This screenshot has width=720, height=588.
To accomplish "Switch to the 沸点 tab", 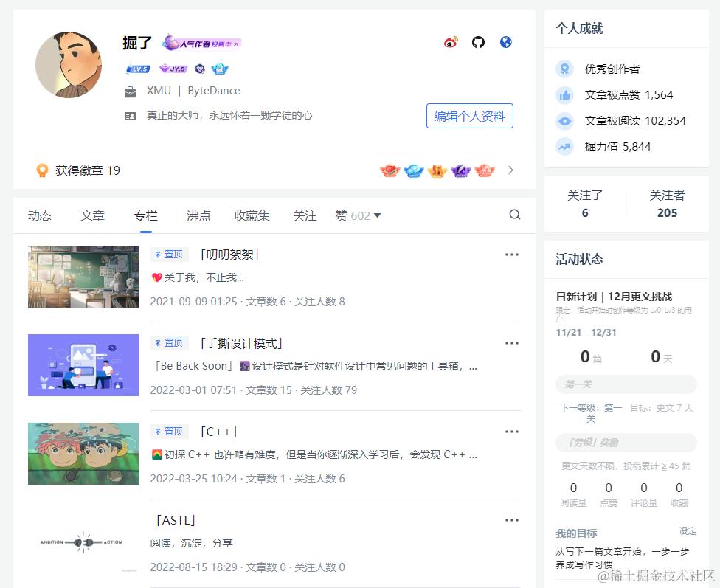I will click(199, 215).
